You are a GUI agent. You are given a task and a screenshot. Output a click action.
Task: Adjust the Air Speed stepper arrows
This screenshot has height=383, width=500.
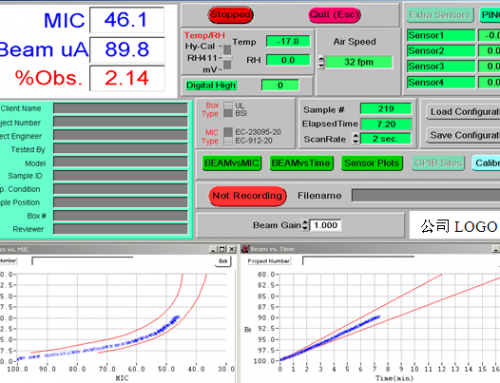pos(321,62)
